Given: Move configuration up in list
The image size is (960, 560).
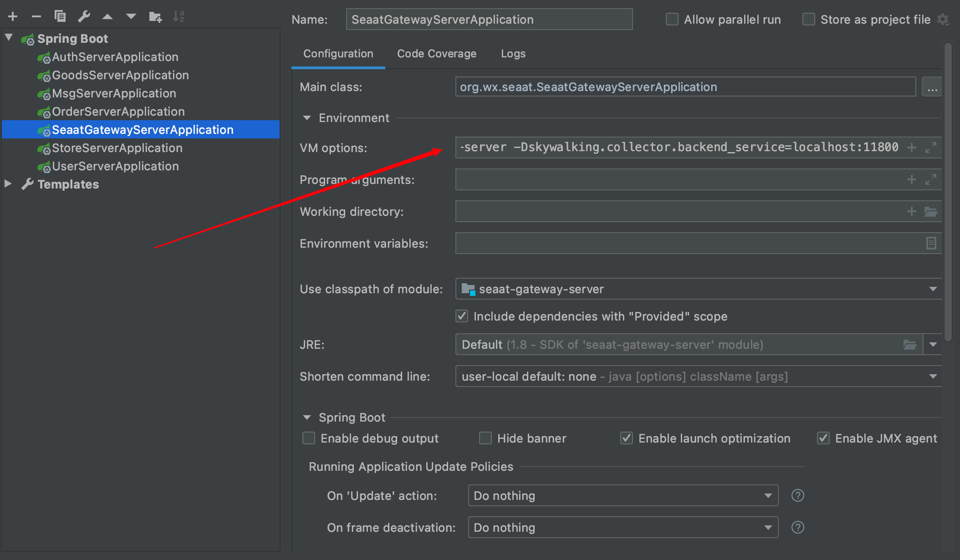Looking at the screenshot, I should click(107, 17).
